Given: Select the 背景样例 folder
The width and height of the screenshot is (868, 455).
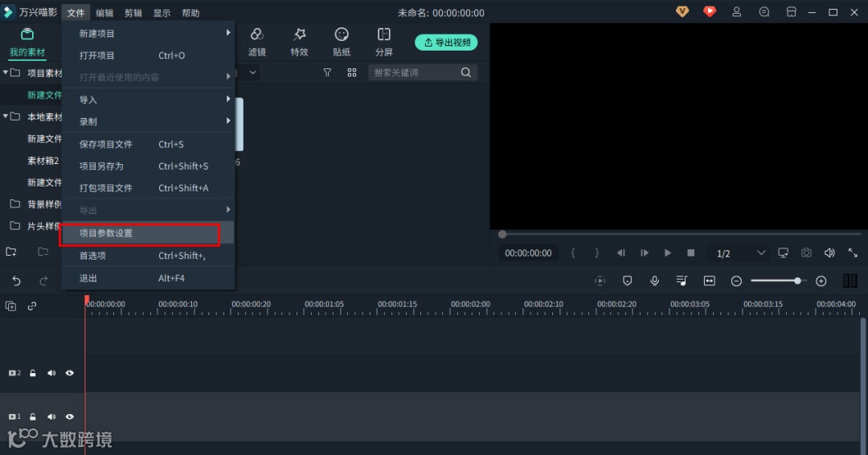Looking at the screenshot, I should tap(35, 204).
